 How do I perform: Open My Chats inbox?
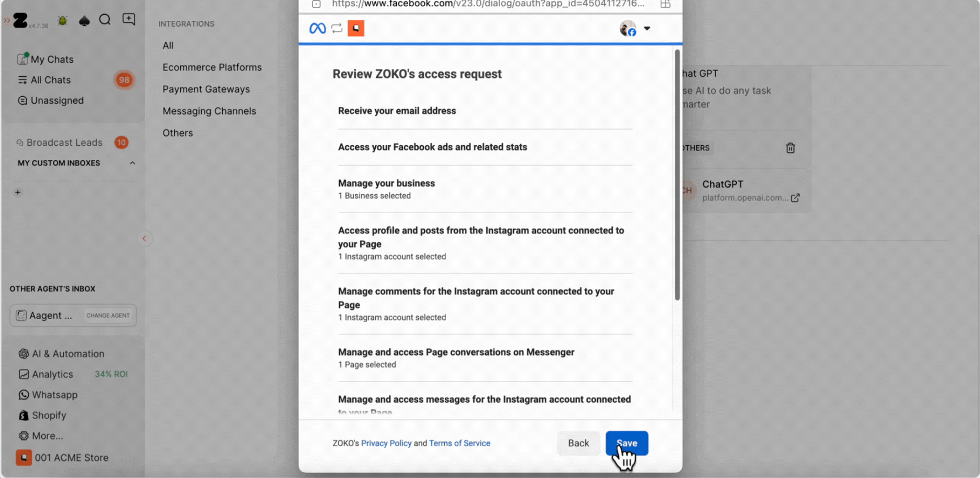52,59
